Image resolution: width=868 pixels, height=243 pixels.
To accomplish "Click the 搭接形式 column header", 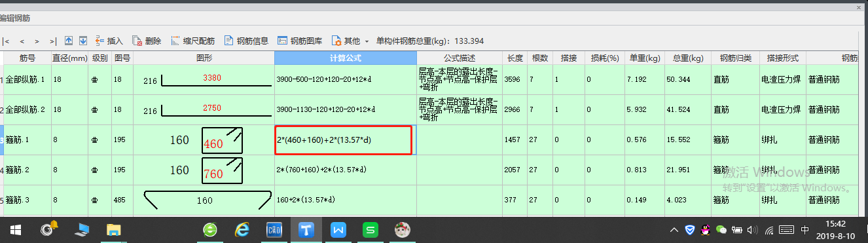I will point(783,58).
